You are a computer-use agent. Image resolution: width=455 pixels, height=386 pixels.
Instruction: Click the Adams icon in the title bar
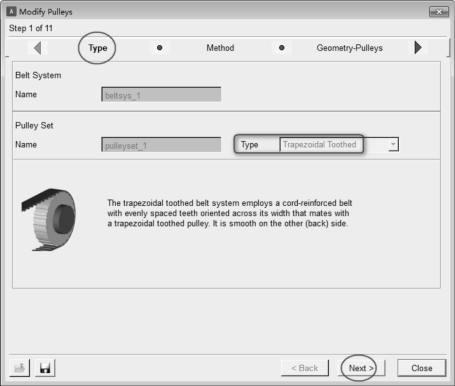[x=11, y=12]
